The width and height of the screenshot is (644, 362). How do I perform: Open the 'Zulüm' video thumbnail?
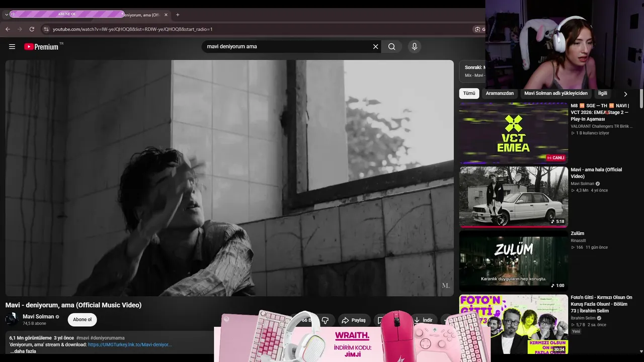[x=514, y=261]
